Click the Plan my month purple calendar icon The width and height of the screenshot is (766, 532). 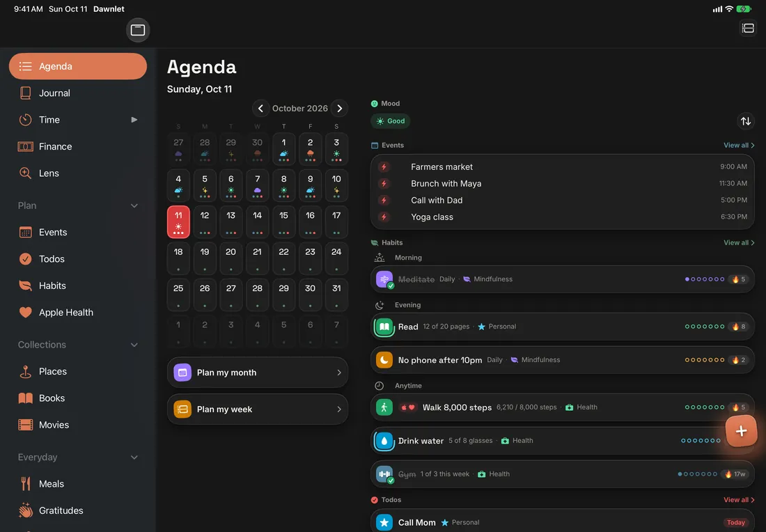click(182, 373)
